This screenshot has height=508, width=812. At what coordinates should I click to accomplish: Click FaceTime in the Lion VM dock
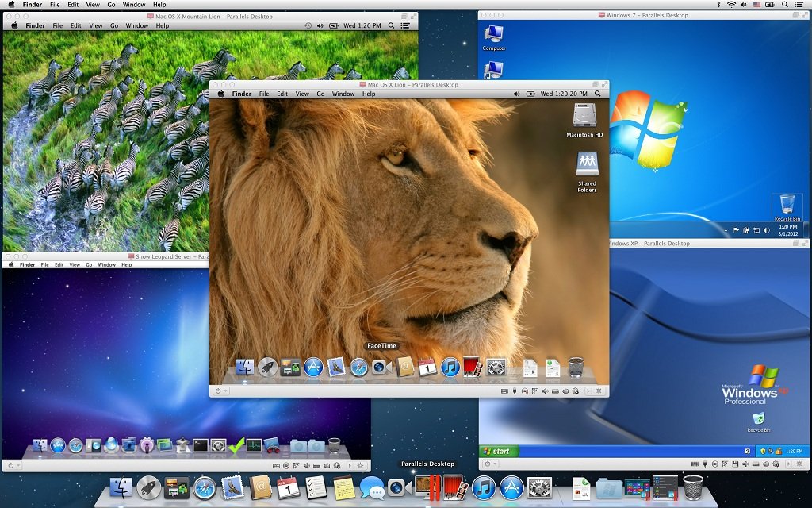click(381, 368)
